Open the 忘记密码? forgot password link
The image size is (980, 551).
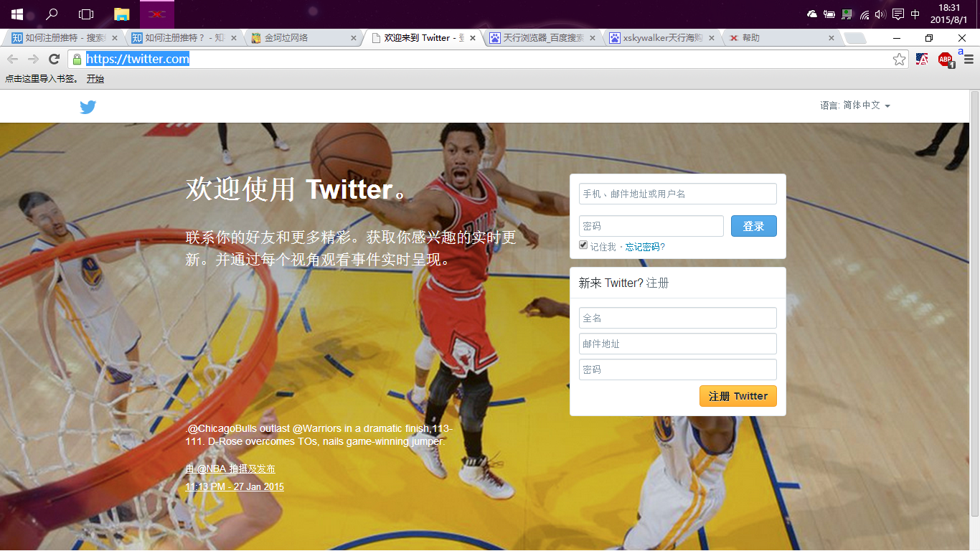645,247
